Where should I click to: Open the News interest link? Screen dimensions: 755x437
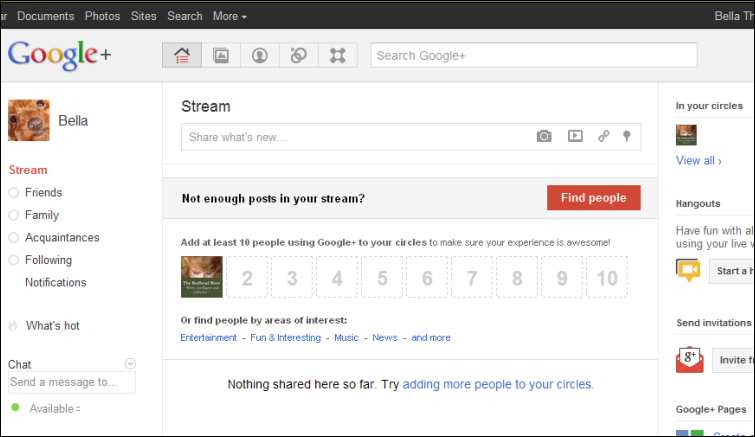point(385,337)
